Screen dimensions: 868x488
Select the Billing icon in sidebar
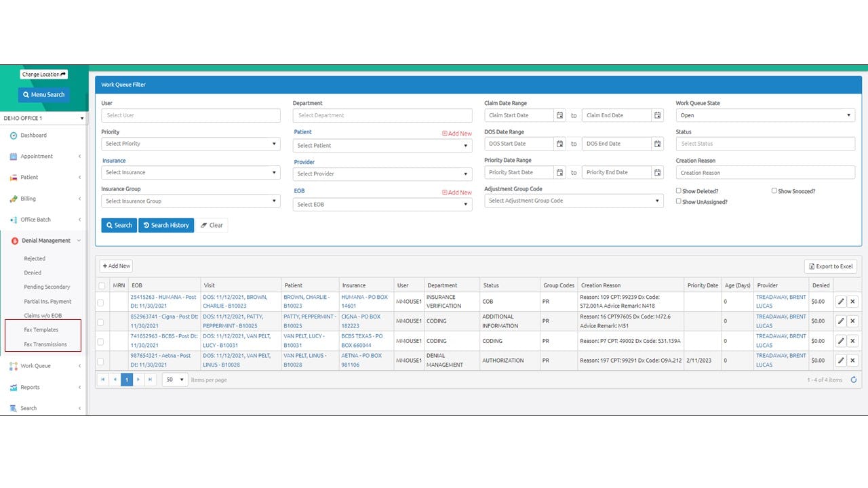(x=13, y=198)
